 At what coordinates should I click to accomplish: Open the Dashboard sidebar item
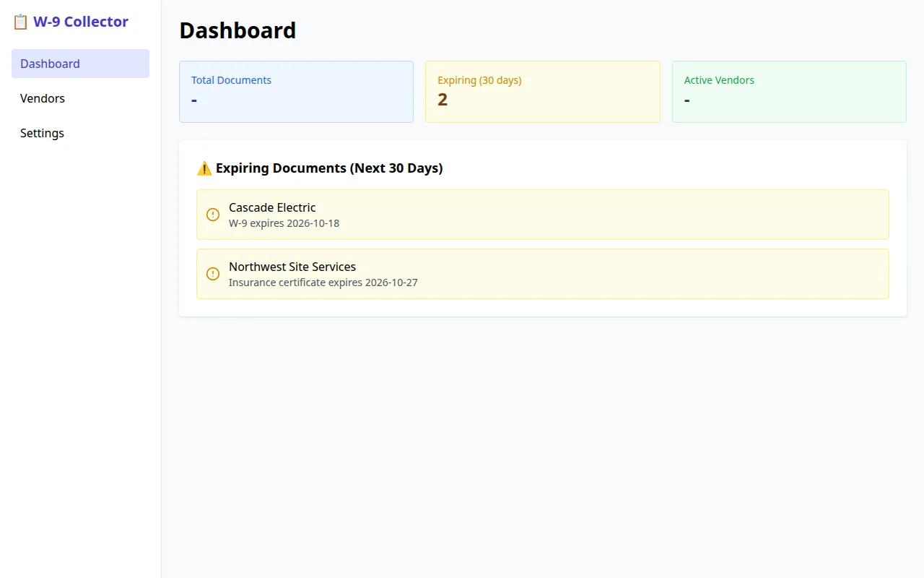click(80, 64)
